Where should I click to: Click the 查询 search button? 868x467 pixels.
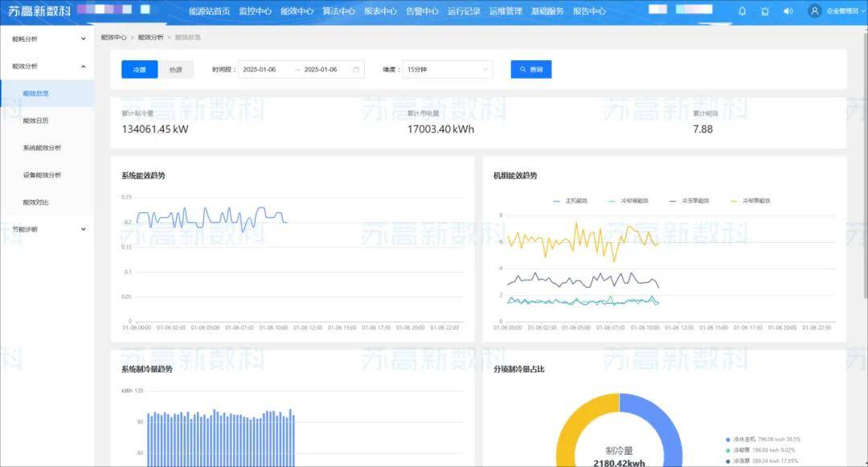[531, 70]
